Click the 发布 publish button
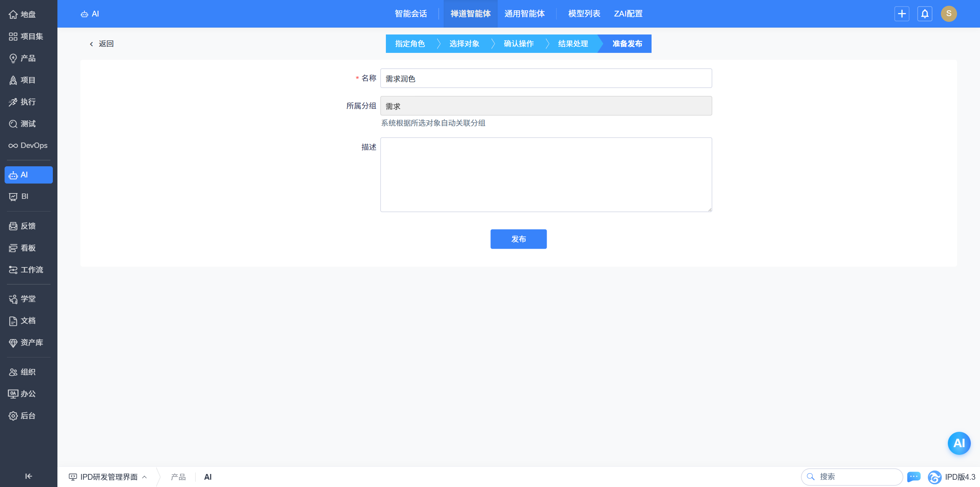This screenshot has height=487, width=980. tap(518, 239)
